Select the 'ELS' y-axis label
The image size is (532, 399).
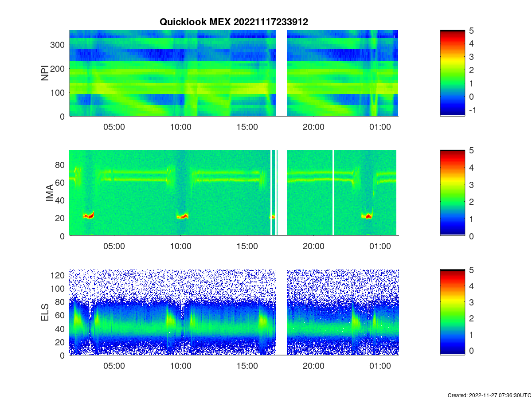pos(45,313)
